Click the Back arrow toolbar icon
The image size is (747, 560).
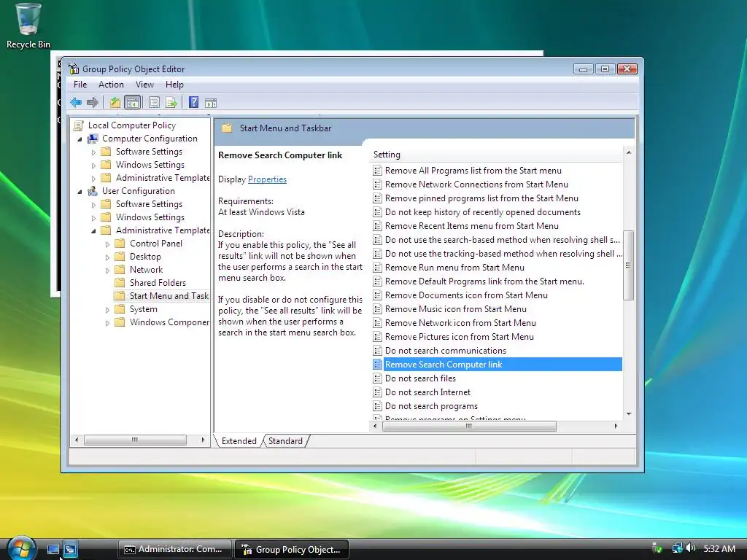(76, 102)
